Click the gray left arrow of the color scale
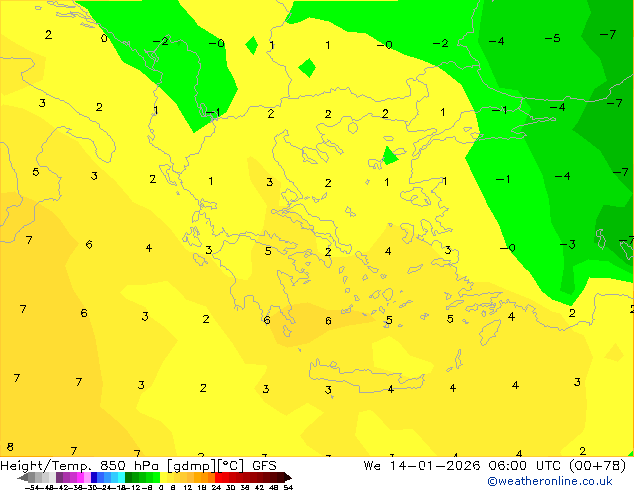The width and height of the screenshot is (634, 490). 23,478
